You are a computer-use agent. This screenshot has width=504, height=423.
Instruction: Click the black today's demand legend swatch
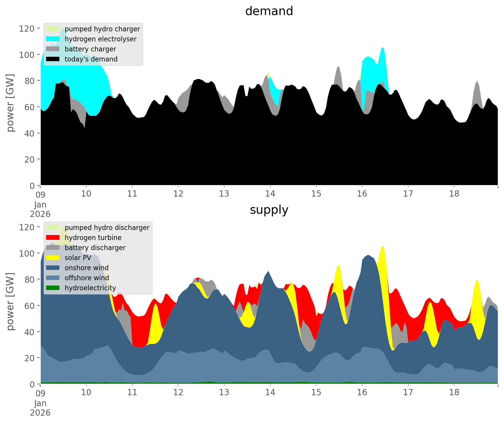53,59
